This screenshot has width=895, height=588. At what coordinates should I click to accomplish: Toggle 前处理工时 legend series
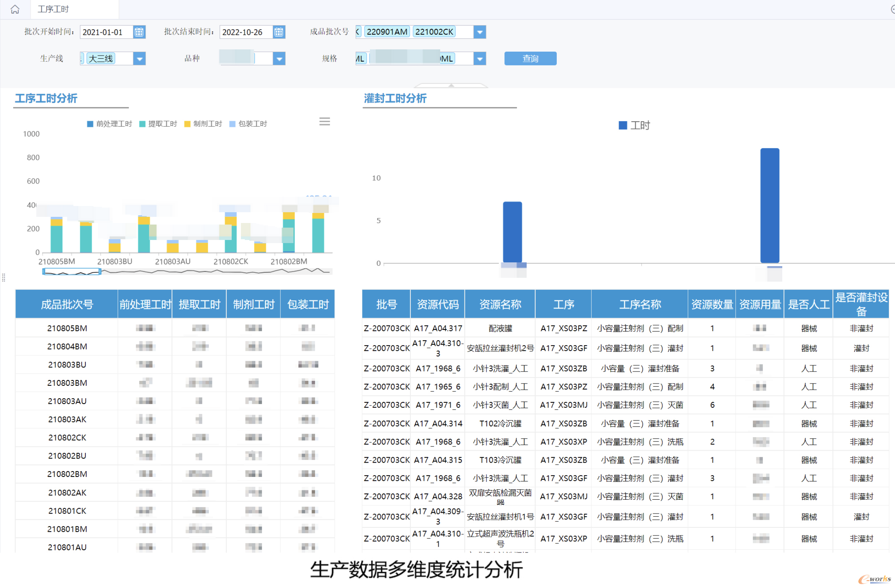pyautogui.click(x=110, y=123)
